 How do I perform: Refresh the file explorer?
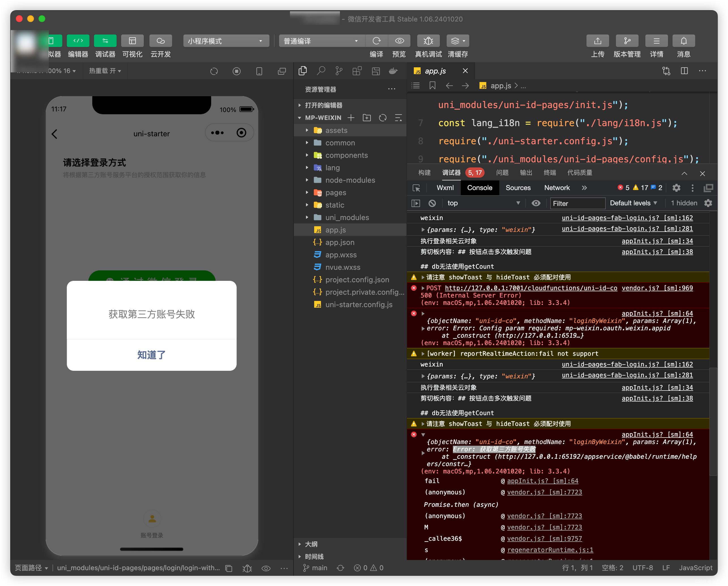click(383, 117)
